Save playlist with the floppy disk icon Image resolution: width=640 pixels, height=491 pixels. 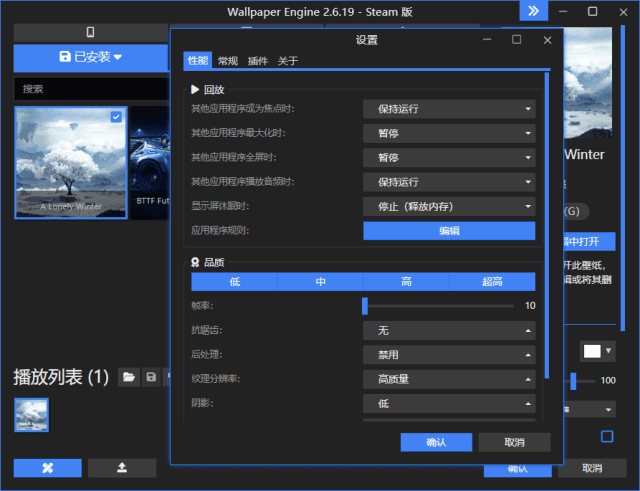click(x=151, y=377)
